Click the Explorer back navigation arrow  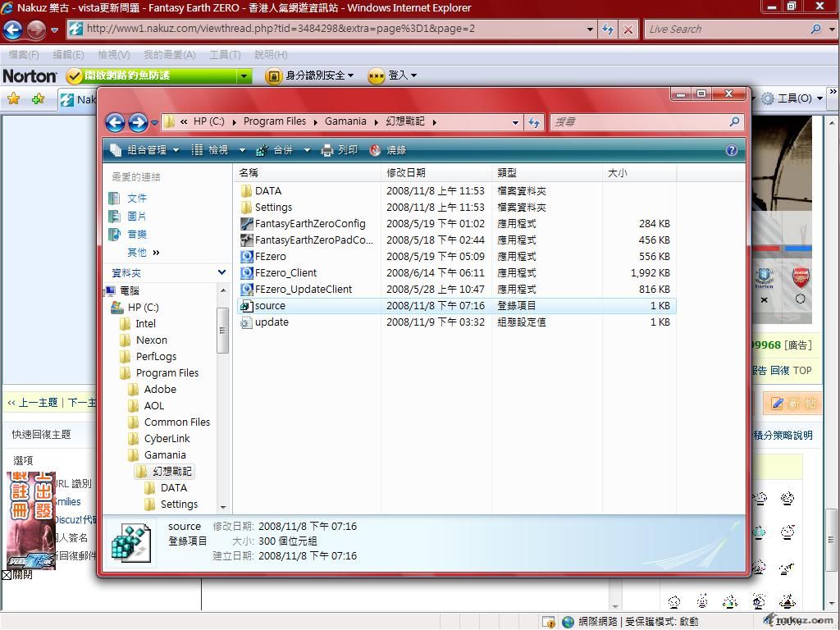pyautogui.click(x=115, y=122)
